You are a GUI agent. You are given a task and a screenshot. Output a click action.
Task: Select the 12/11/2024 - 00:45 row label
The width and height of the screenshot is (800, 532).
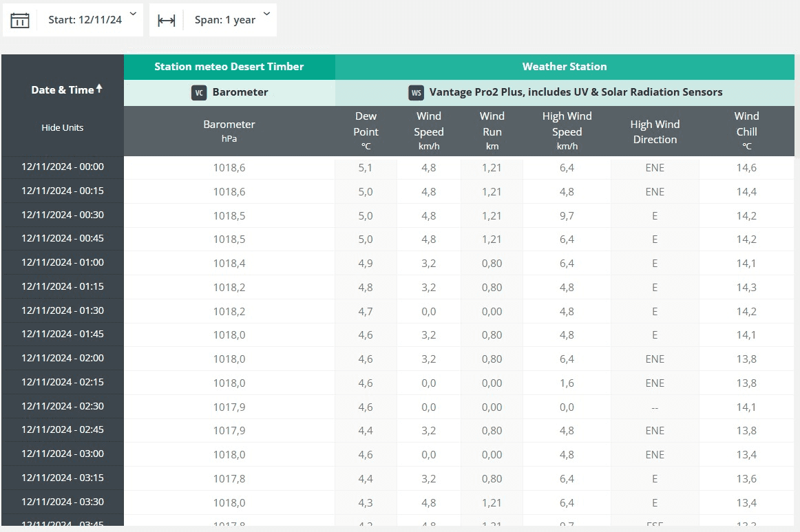click(x=62, y=238)
